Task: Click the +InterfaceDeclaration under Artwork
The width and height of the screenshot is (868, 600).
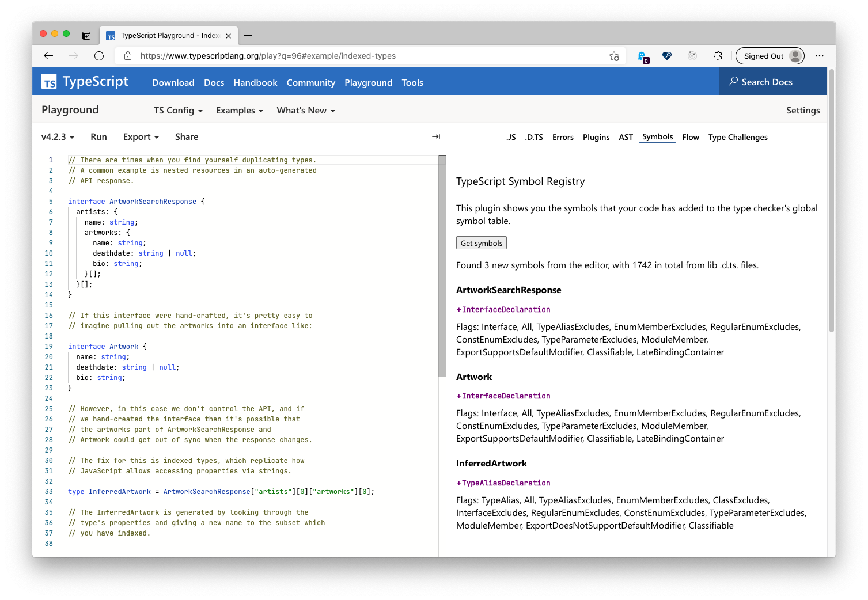Action: pos(503,396)
